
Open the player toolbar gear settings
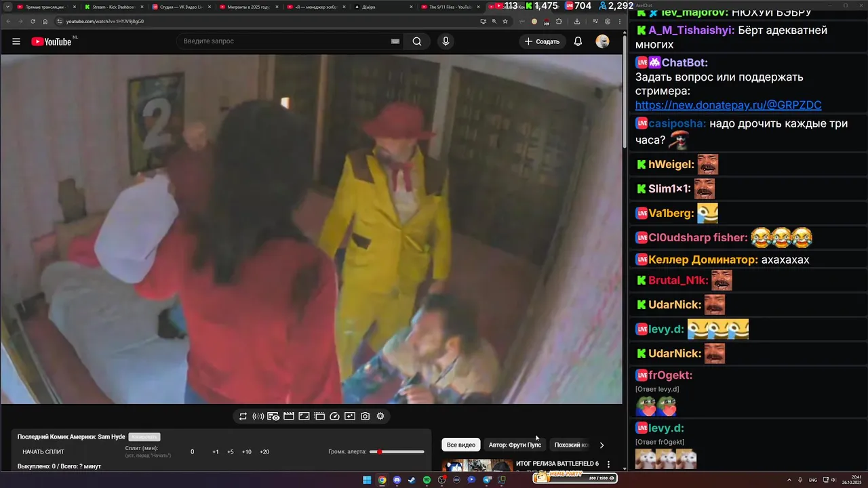380,416
